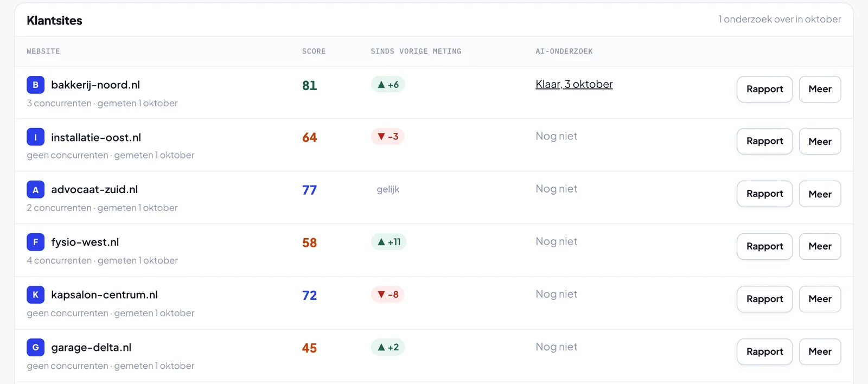The height and width of the screenshot is (384, 868).
Task: Click the kapsalon-centrum.nl site name
Action: point(104,295)
